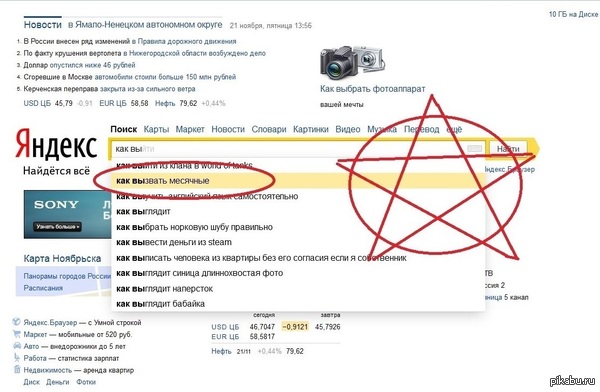Open 'Маркет' link with мобильные от 520 руб.

35,334
